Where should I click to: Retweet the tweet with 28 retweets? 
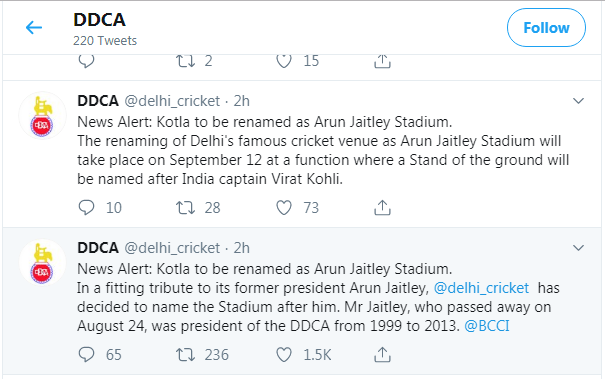pyautogui.click(x=186, y=208)
